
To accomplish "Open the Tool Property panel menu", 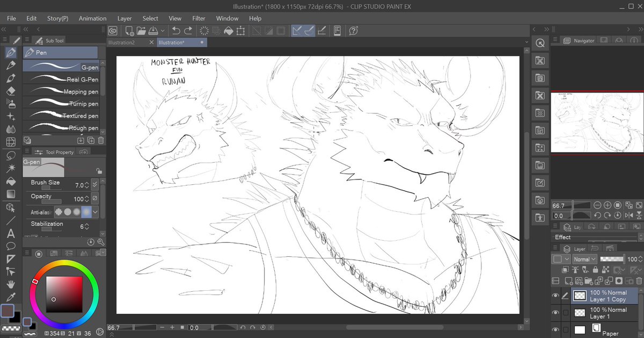I will (27, 152).
